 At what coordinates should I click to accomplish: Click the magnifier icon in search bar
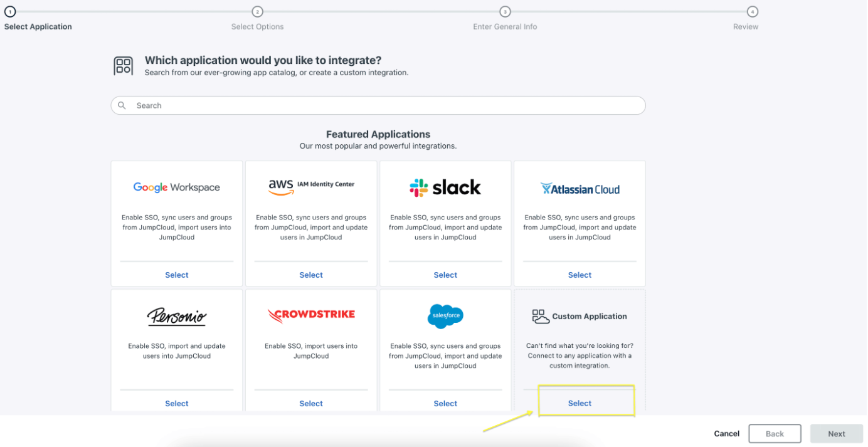pyautogui.click(x=122, y=105)
